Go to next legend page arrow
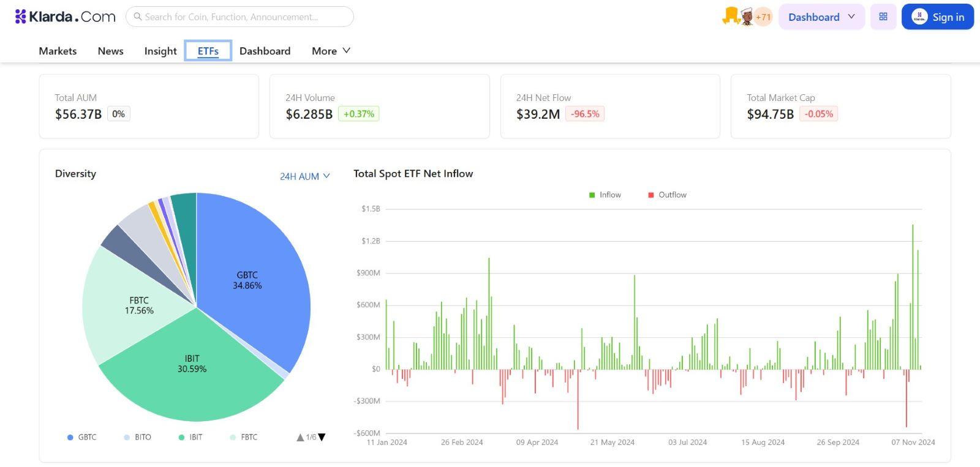The width and height of the screenshot is (980, 467). click(322, 437)
